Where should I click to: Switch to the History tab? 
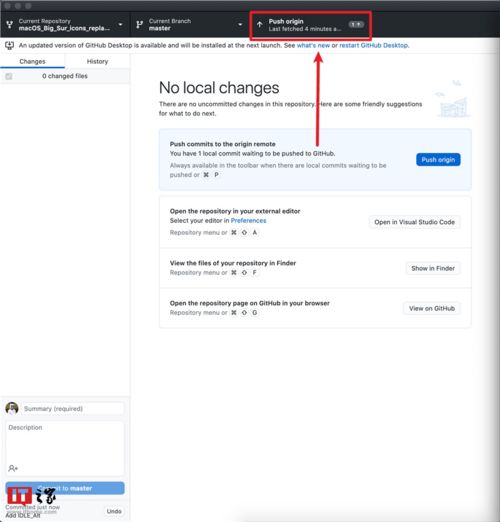click(x=97, y=61)
